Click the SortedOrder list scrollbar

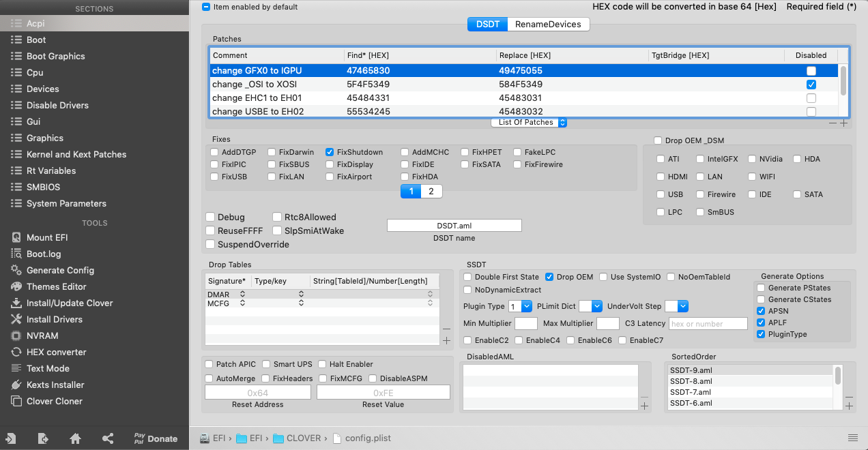[838, 376]
